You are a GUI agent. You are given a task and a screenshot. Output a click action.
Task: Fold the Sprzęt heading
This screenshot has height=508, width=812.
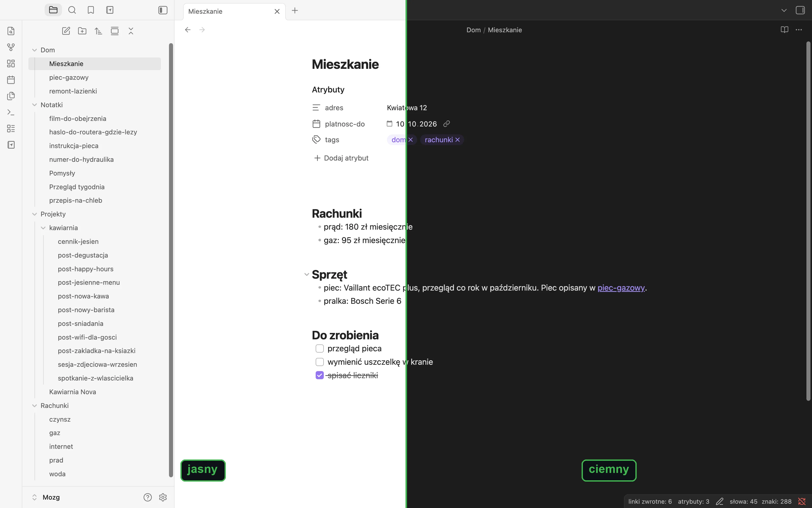(x=306, y=275)
